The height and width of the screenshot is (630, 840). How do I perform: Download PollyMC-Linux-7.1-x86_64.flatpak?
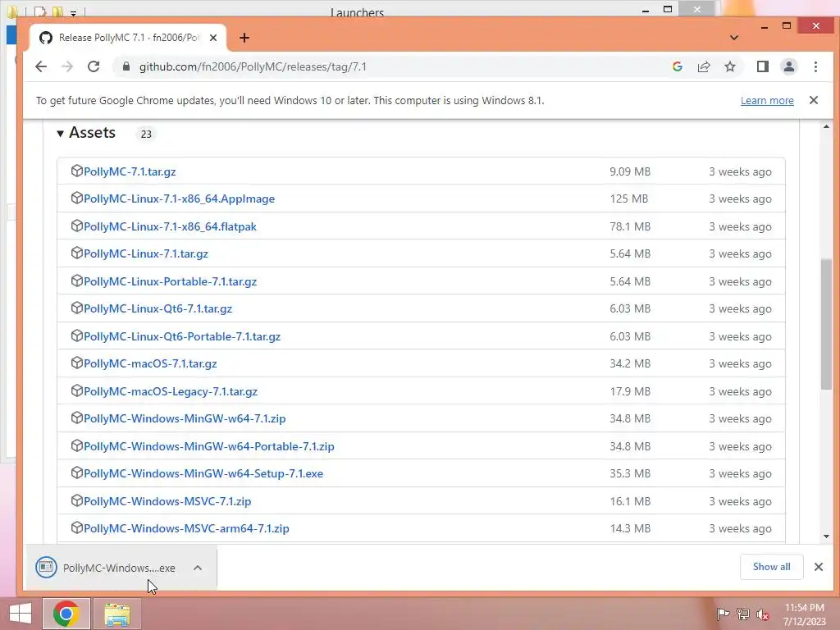tap(170, 226)
